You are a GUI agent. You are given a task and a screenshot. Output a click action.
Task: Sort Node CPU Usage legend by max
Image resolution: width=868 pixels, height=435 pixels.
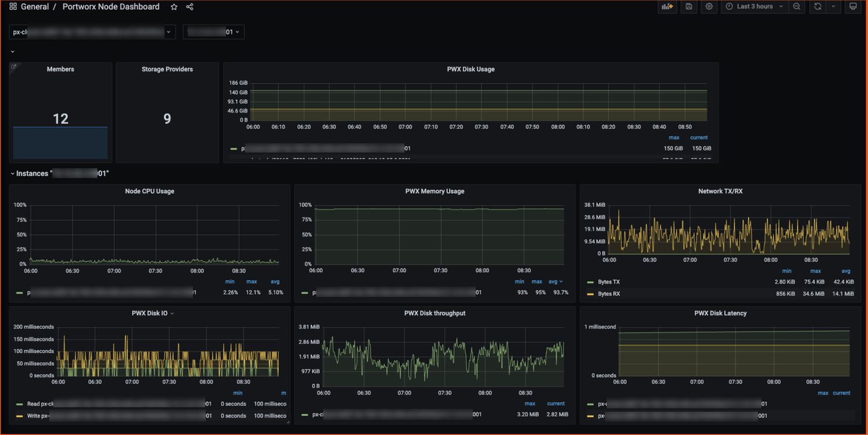251,281
